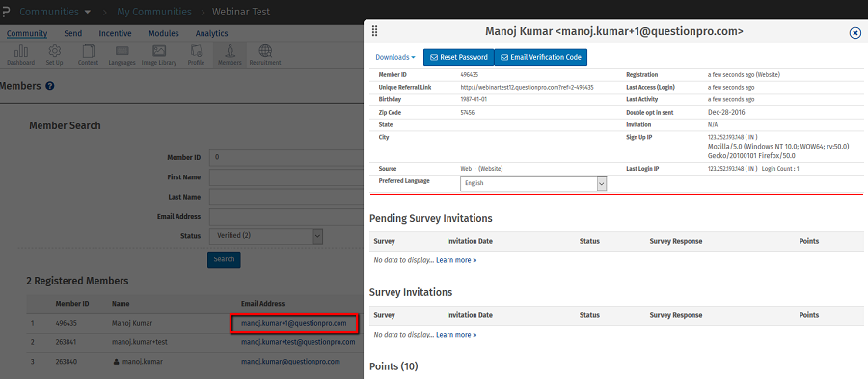
Task: Open the Members toolbar icon
Action: point(230,55)
